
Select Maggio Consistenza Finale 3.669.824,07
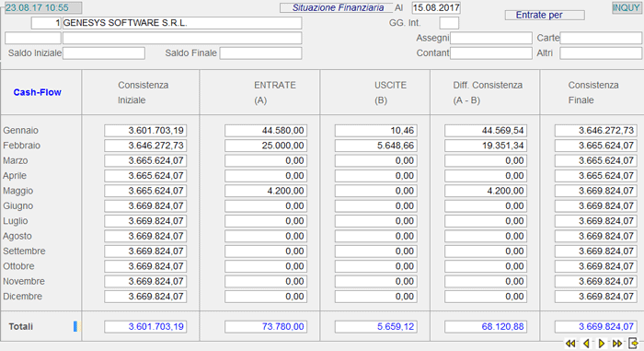click(595, 191)
